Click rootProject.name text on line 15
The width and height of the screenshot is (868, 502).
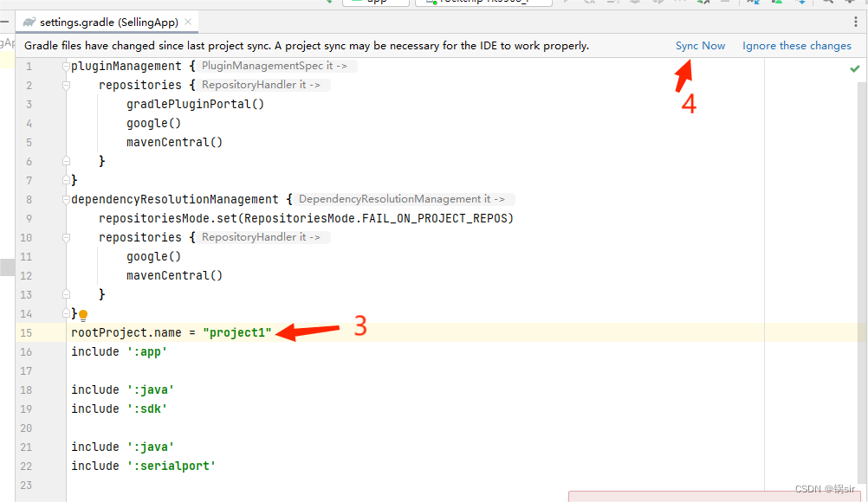[126, 333]
